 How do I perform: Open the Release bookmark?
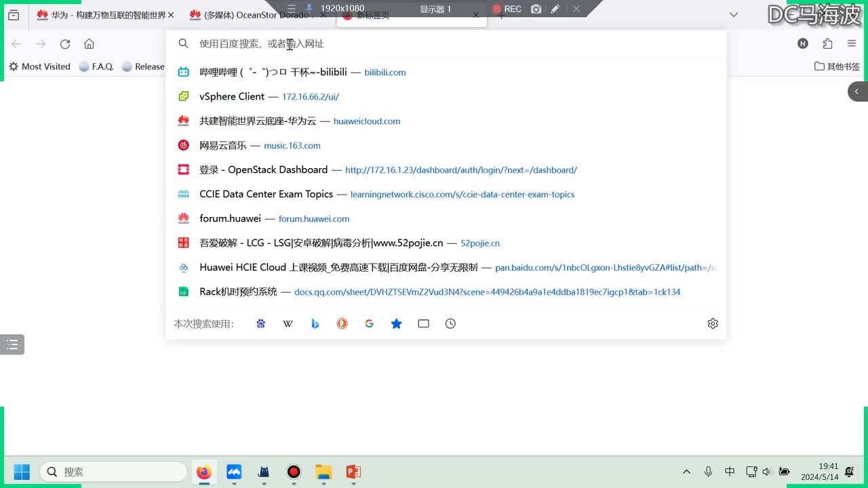[x=143, y=66]
